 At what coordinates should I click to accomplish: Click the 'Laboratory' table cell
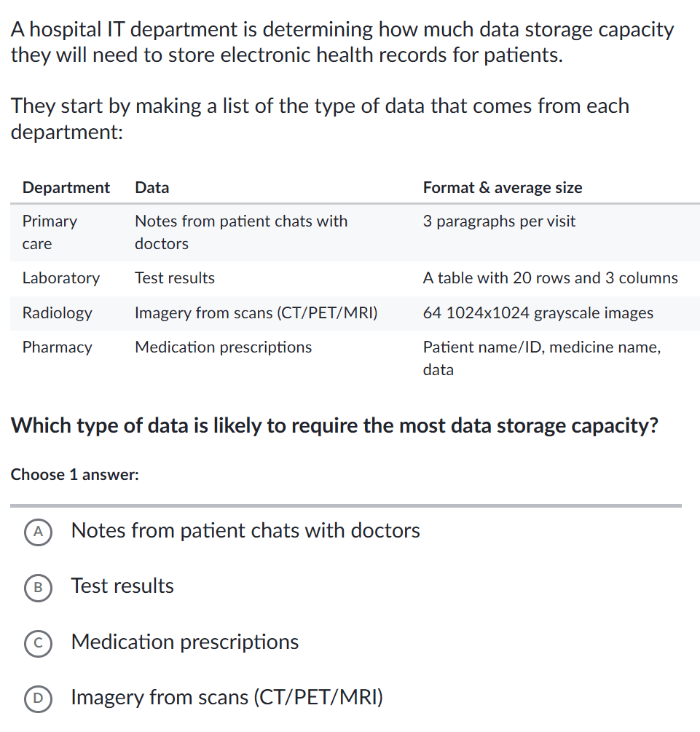click(x=61, y=278)
